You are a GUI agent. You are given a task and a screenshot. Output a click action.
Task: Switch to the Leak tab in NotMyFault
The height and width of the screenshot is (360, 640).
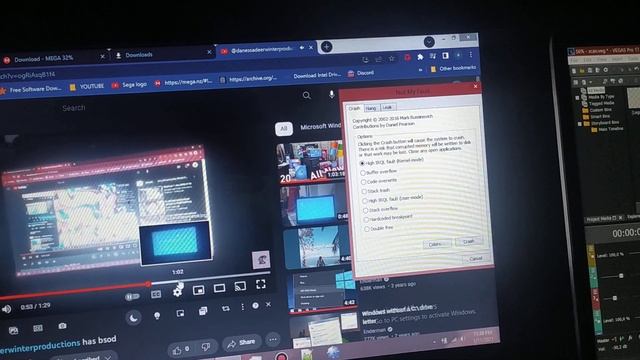[x=387, y=107]
